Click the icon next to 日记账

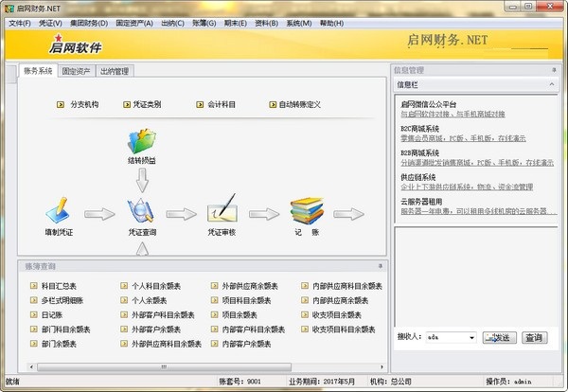(x=34, y=315)
